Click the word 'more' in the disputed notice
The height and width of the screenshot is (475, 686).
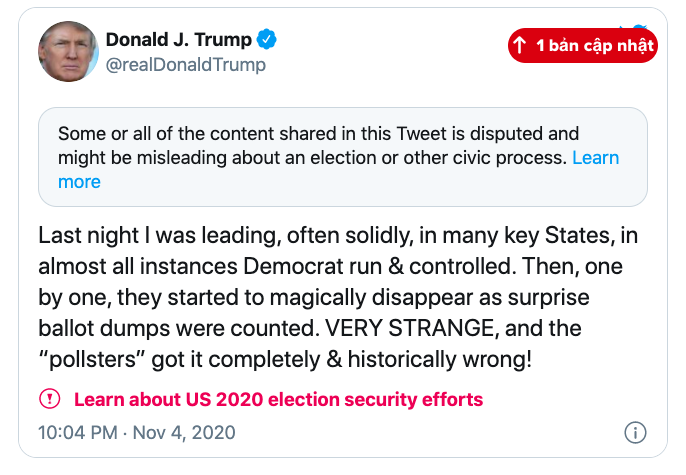pos(79,182)
